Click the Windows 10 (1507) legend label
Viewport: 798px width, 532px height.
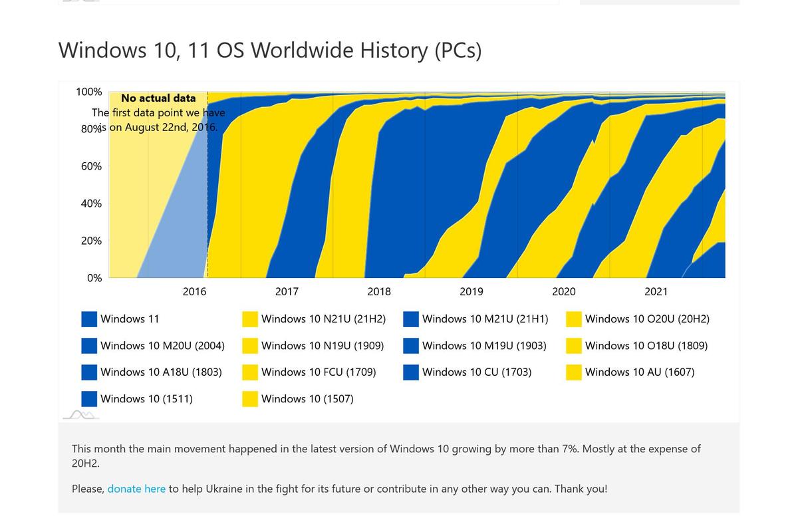(x=307, y=399)
